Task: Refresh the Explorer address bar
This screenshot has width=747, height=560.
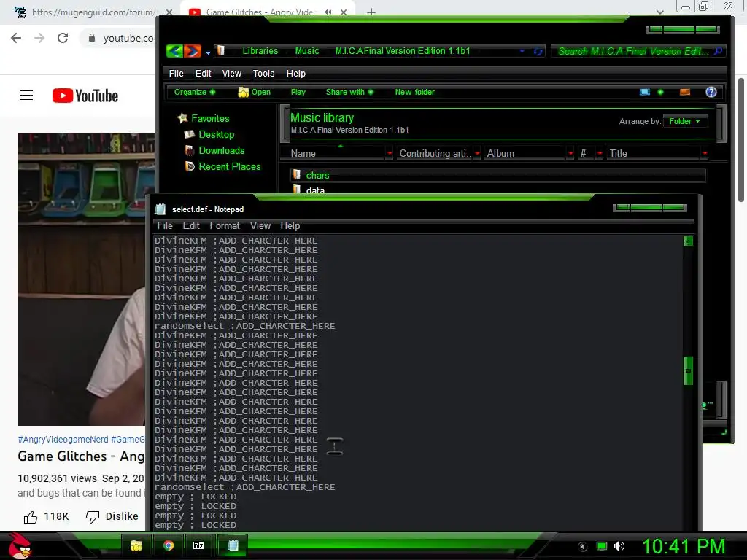Action: click(538, 52)
